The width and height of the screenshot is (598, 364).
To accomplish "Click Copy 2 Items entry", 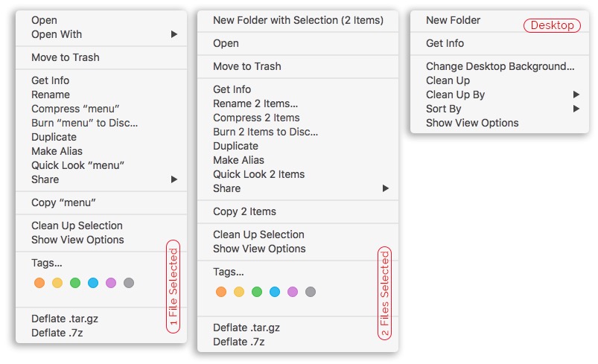I will (244, 211).
